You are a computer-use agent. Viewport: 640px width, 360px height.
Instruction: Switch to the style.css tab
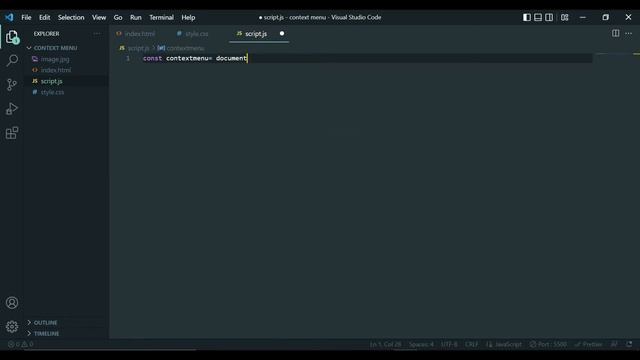tap(197, 34)
